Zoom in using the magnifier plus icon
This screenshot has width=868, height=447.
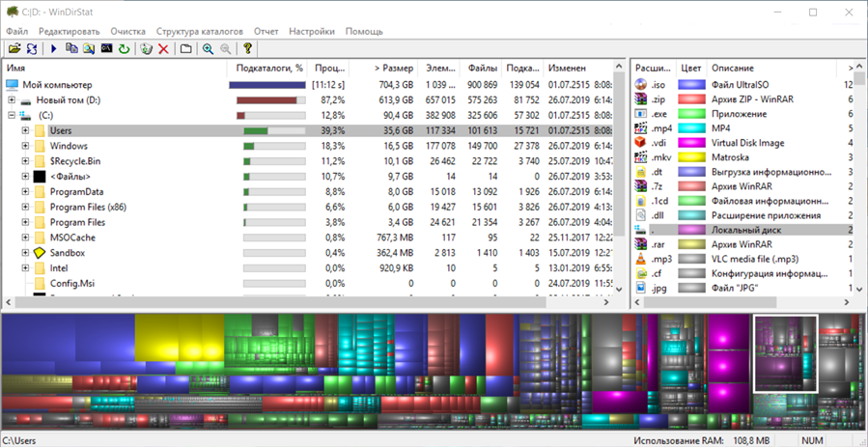pyautogui.click(x=208, y=48)
